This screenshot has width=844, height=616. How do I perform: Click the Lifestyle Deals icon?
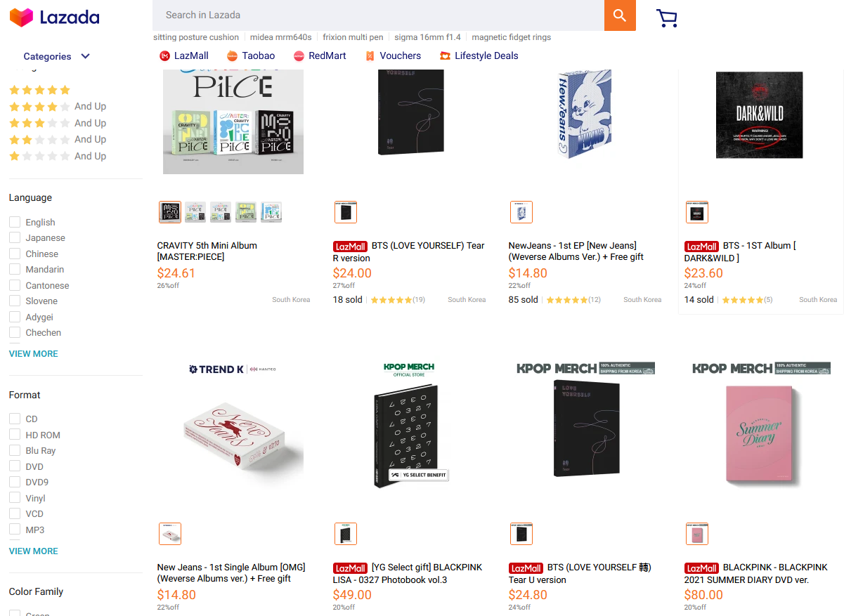(445, 56)
